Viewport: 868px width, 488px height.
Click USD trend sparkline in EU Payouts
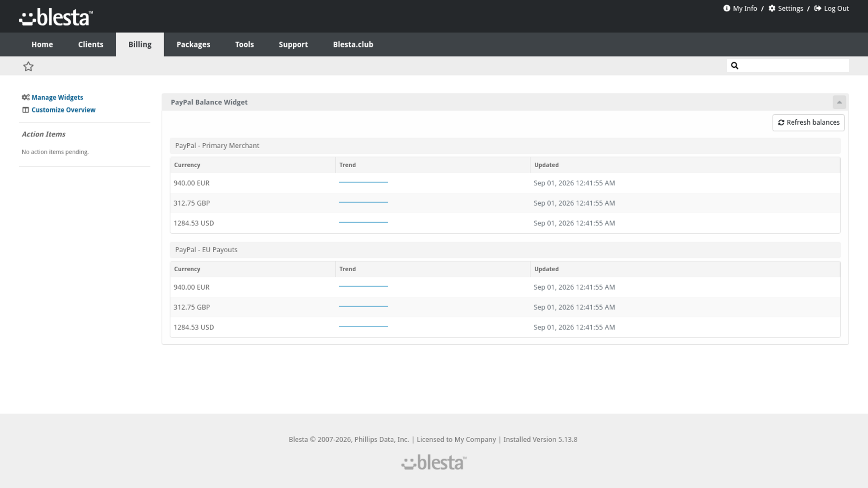click(x=363, y=326)
